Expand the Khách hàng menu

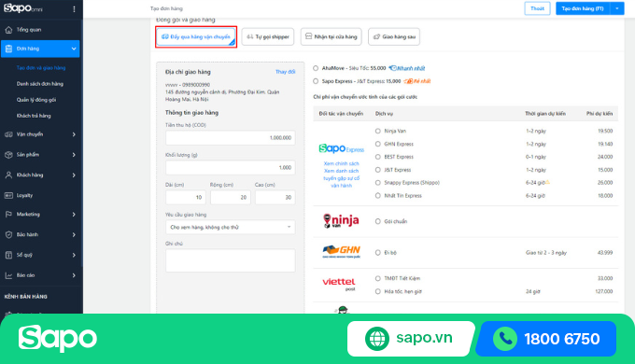coord(74,175)
